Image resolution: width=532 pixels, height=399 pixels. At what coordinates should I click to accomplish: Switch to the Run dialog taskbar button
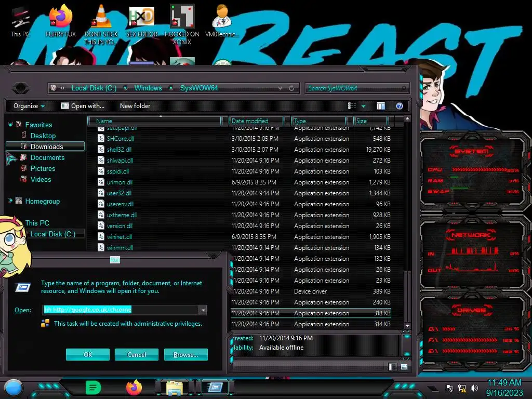(x=215, y=388)
